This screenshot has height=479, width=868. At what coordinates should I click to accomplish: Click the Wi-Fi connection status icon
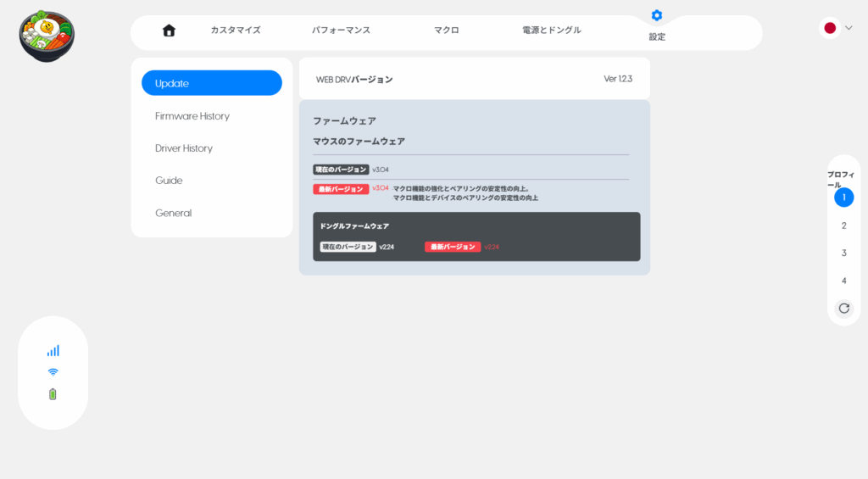(53, 372)
